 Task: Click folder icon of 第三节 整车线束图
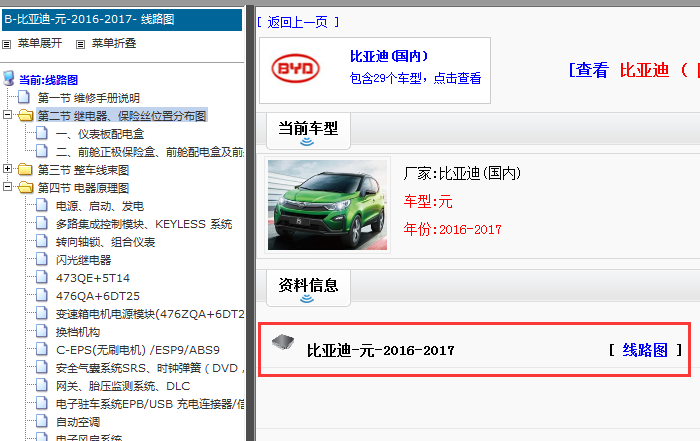click(25, 170)
